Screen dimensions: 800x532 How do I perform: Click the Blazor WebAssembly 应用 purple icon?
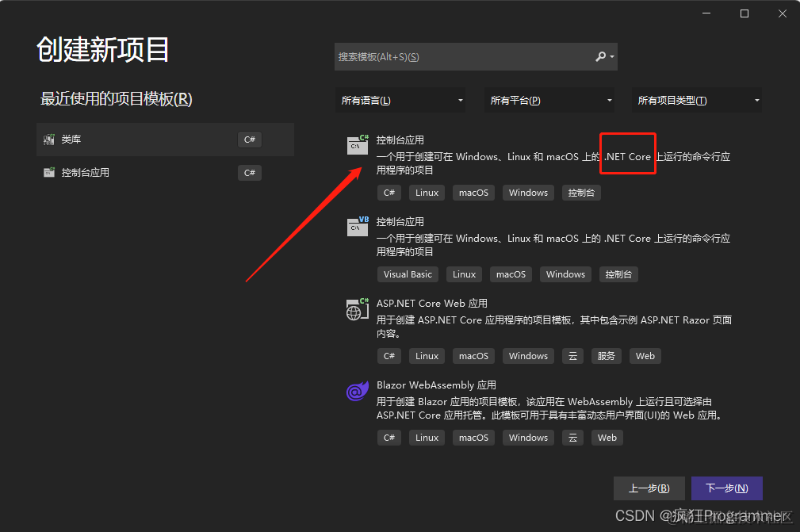(357, 391)
